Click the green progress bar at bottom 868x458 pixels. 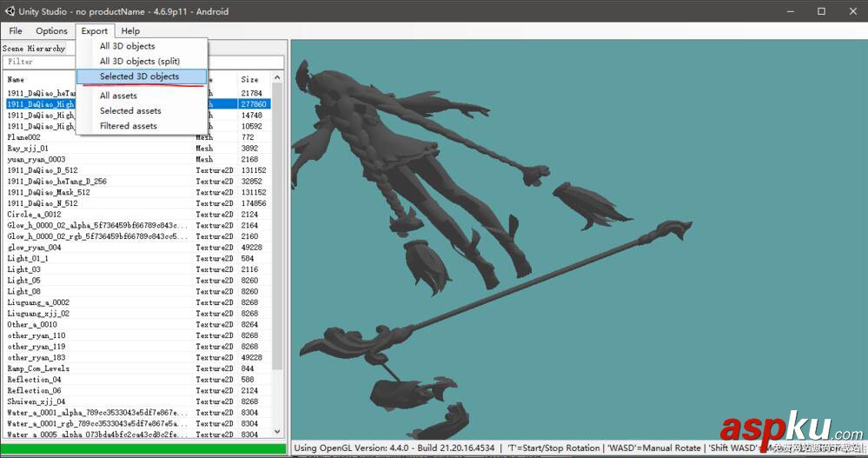click(143, 448)
